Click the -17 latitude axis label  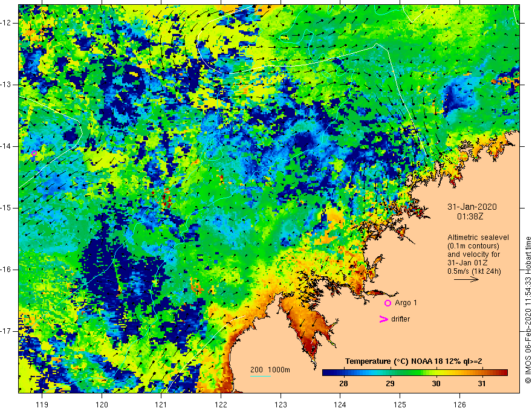click(6, 331)
